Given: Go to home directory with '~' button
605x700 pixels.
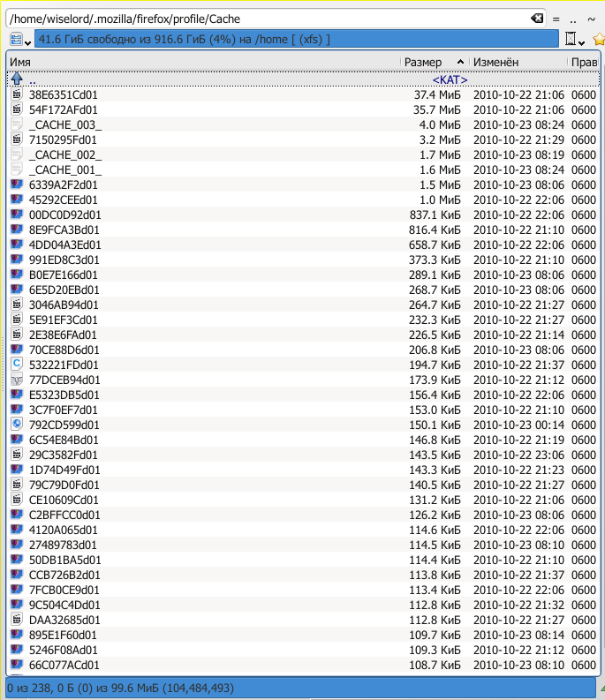Looking at the screenshot, I should tap(591, 19).
